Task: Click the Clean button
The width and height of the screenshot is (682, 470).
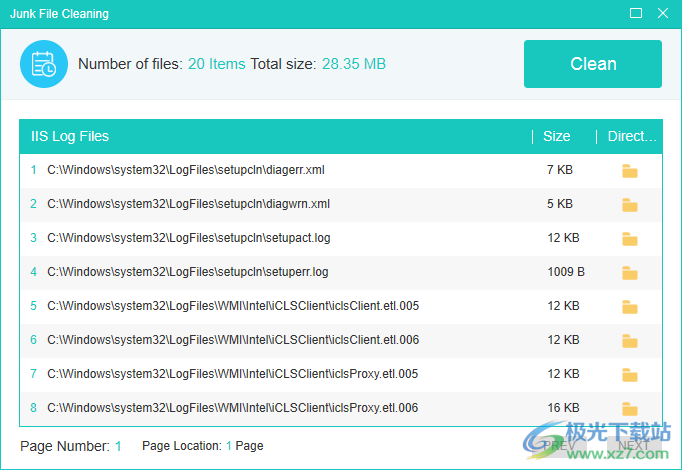Action: [592, 64]
